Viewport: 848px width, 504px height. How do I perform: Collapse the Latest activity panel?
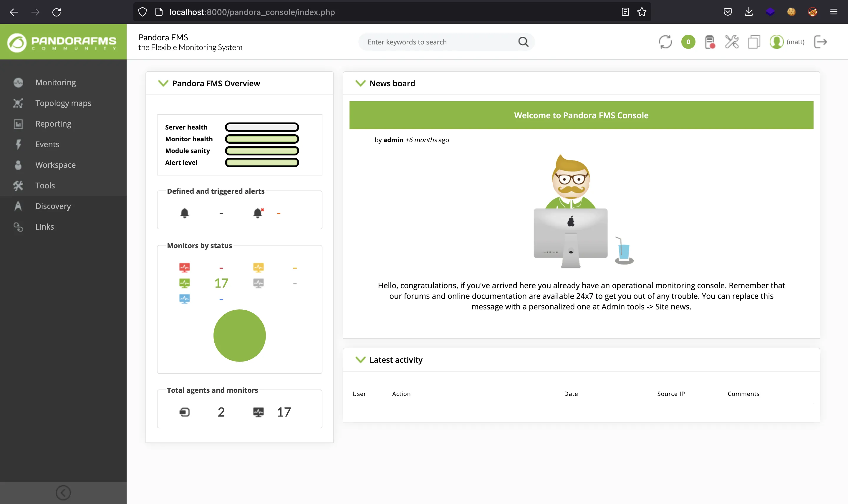[x=360, y=360]
